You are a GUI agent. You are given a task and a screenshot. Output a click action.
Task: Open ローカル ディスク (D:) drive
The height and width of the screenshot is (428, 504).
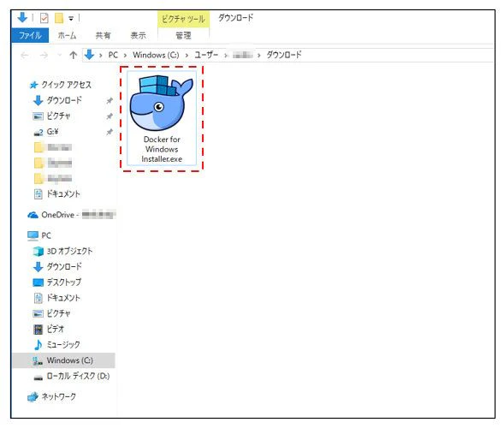coord(78,376)
